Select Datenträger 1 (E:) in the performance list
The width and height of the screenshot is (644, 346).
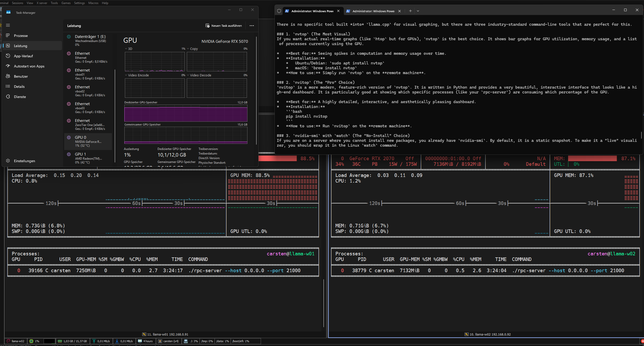click(x=88, y=40)
